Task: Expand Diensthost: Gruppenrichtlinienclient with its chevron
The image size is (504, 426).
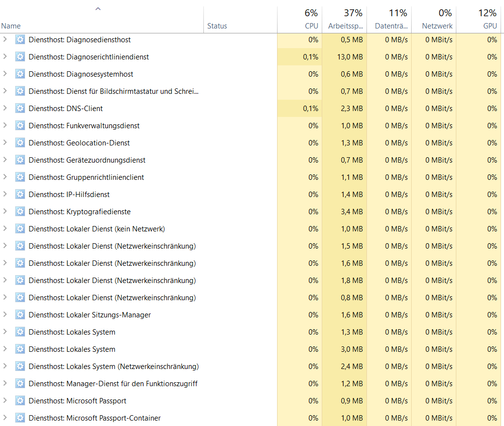Action: 5,177
